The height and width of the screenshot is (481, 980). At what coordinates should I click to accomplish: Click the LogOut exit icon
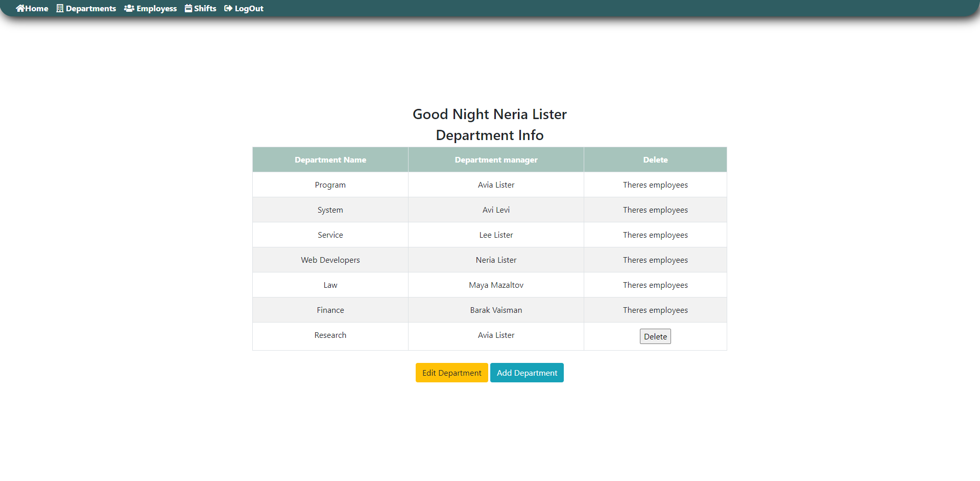228,8
